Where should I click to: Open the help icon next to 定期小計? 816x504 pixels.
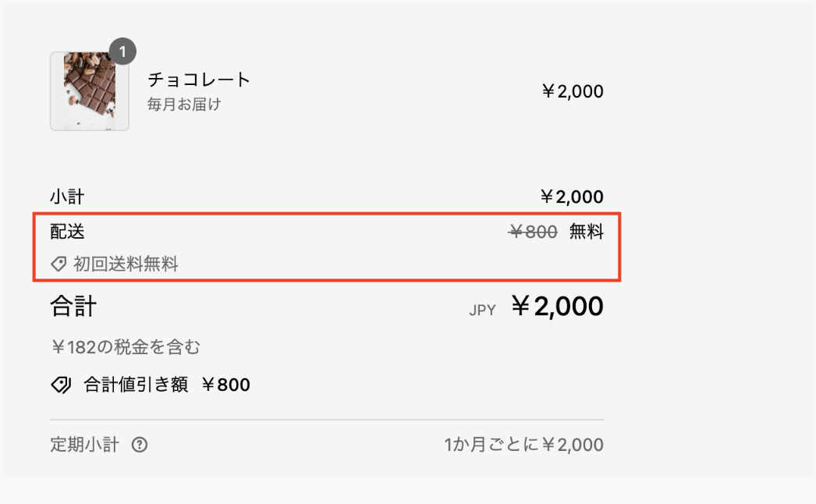pyautogui.click(x=140, y=445)
